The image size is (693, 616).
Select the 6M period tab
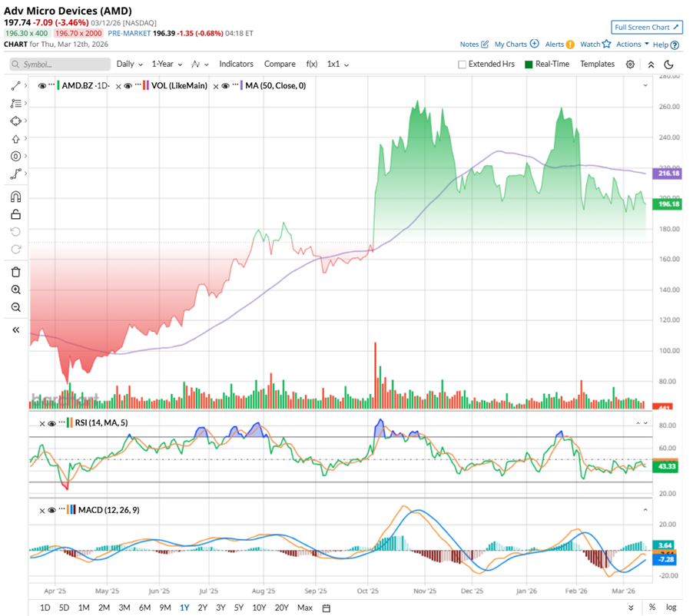[145, 608]
